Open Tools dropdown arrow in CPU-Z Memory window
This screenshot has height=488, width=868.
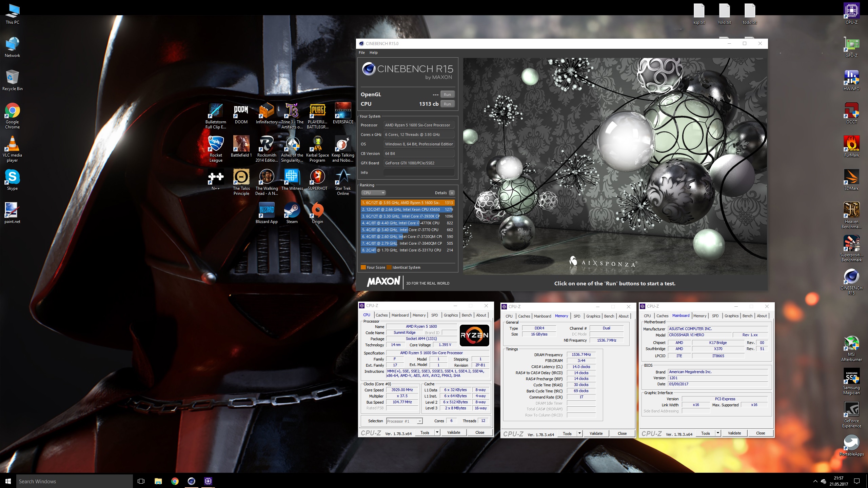tap(579, 433)
